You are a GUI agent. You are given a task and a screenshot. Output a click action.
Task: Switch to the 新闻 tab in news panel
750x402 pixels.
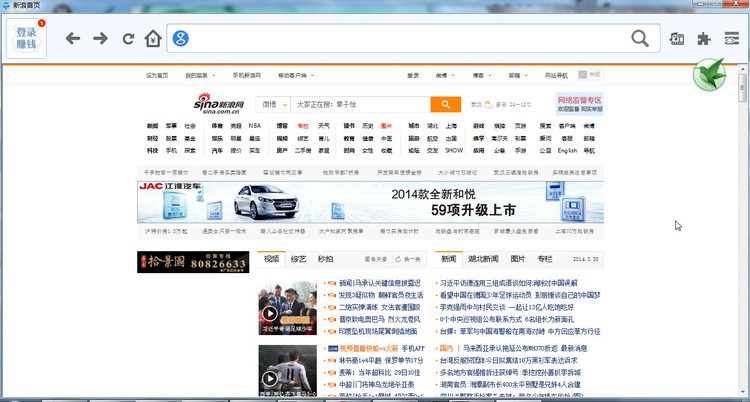[x=449, y=259]
